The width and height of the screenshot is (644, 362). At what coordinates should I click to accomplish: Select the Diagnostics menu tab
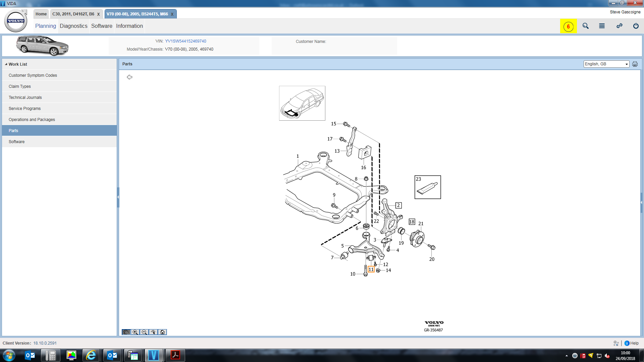(73, 25)
